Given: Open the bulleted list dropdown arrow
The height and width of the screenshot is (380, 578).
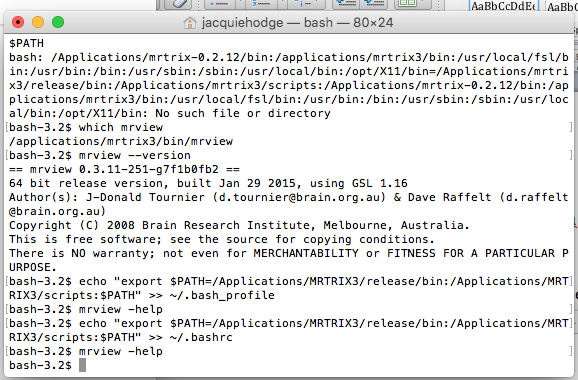Looking at the screenshot, I should pyautogui.click(x=240, y=3).
